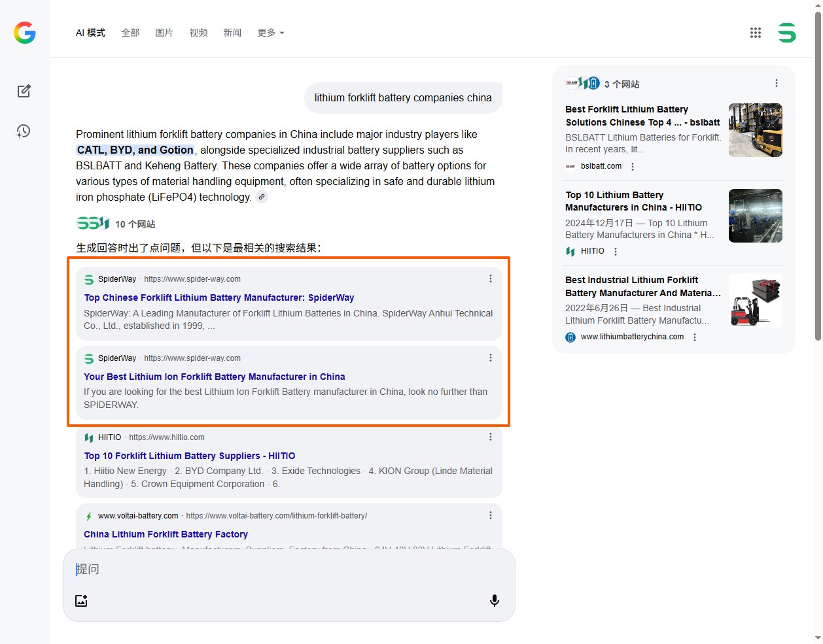Open more options for the 3 个网站 panel
This screenshot has width=823, height=644.
pos(777,83)
